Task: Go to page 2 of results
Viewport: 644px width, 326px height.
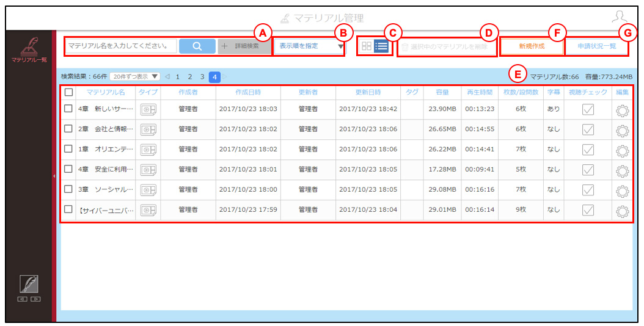Action: coord(190,77)
